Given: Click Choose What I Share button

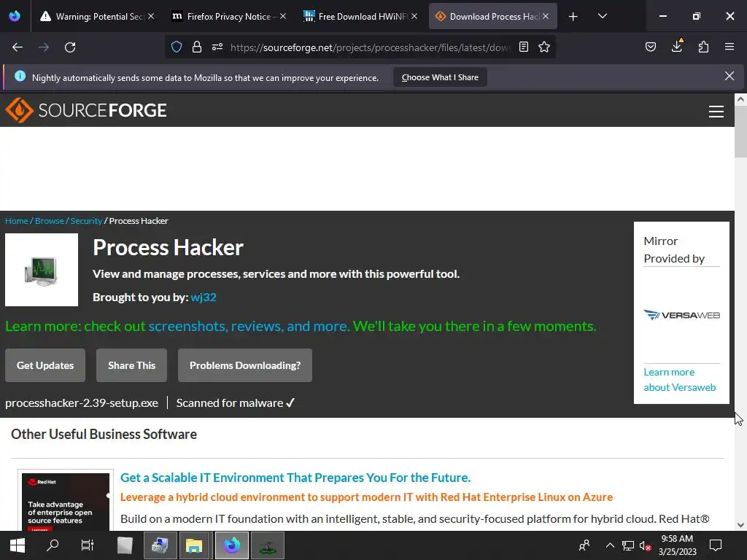Looking at the screenshot, I should [x=440, y=77].
